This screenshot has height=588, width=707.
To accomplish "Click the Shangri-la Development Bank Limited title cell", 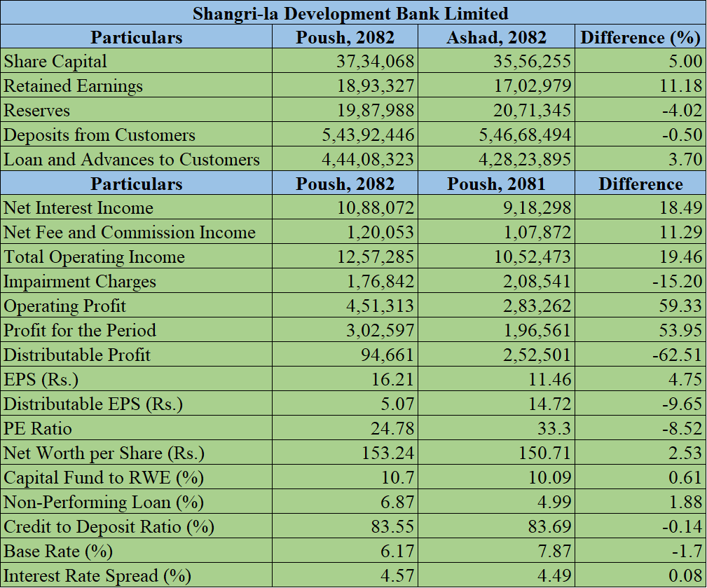I will 353,13.
